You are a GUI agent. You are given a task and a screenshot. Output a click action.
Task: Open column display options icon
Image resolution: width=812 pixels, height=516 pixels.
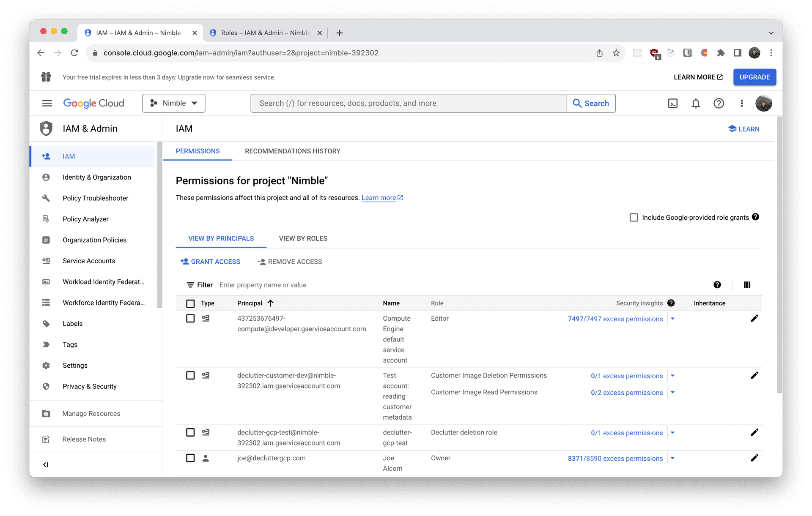point(747,285)
